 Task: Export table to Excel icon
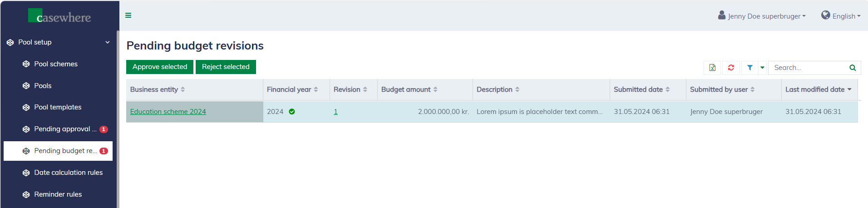point(712,68)
